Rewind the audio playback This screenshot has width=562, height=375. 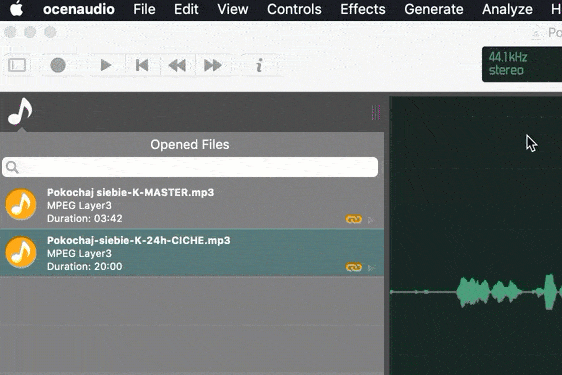(x=177, y=65)
